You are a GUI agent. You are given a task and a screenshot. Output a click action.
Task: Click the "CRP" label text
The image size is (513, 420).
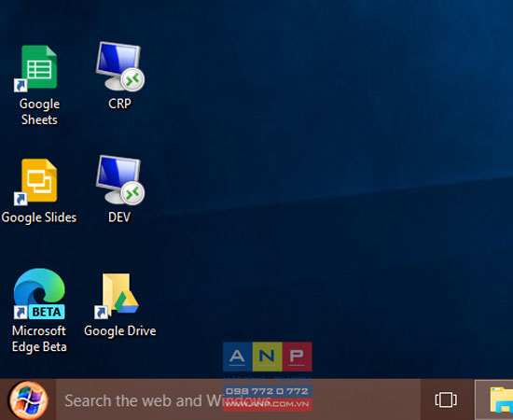tap(119, 104)
